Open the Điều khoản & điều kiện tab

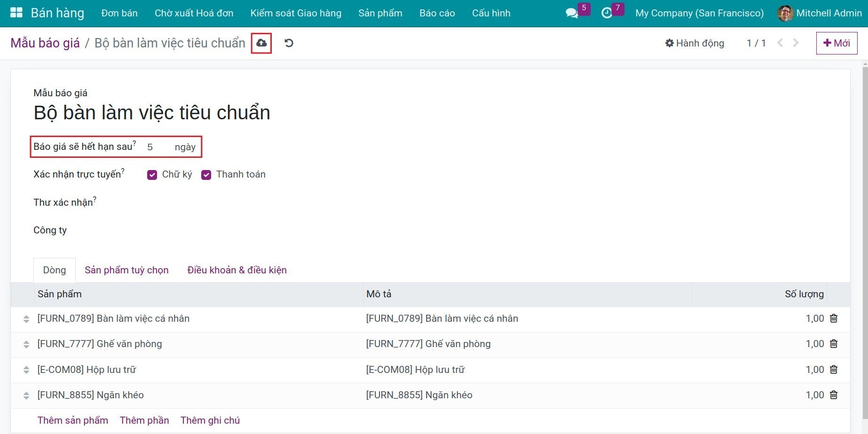point(237,270)
